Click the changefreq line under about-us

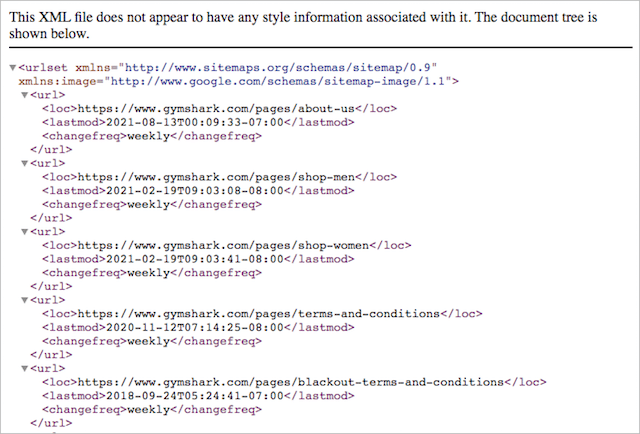(152, 135)
